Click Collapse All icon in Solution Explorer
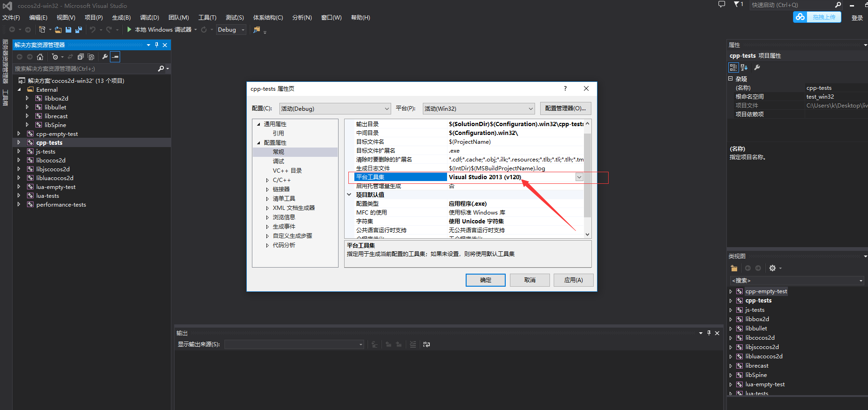 coord(81,57)
